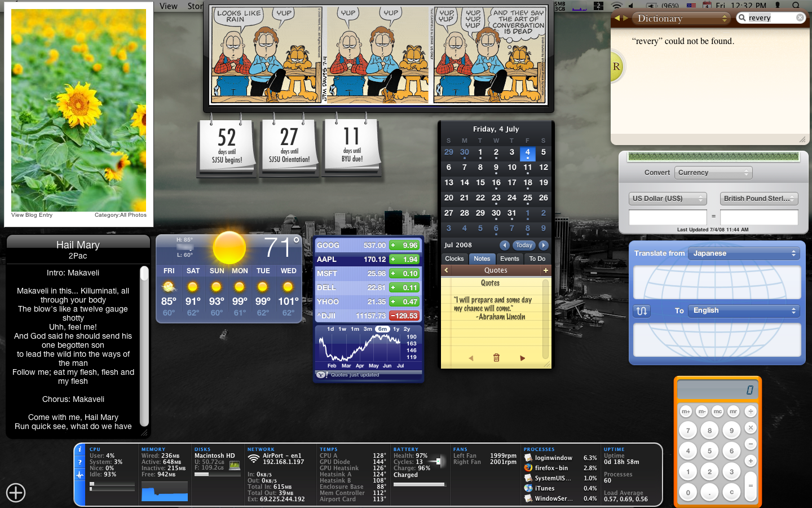Open the Wi-Fi status menu in the menu bar
Viewport: 812px width, 508px height.
coord(617,6)
